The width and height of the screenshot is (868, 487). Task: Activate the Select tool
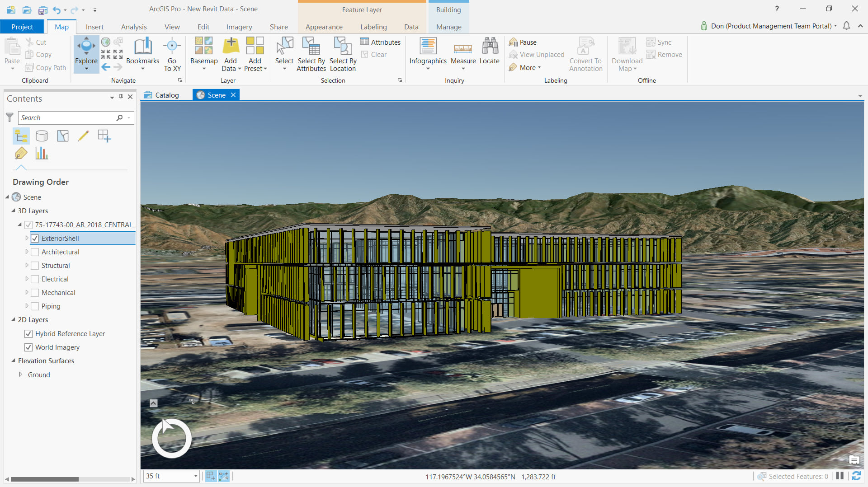click(x=284, y=53)
